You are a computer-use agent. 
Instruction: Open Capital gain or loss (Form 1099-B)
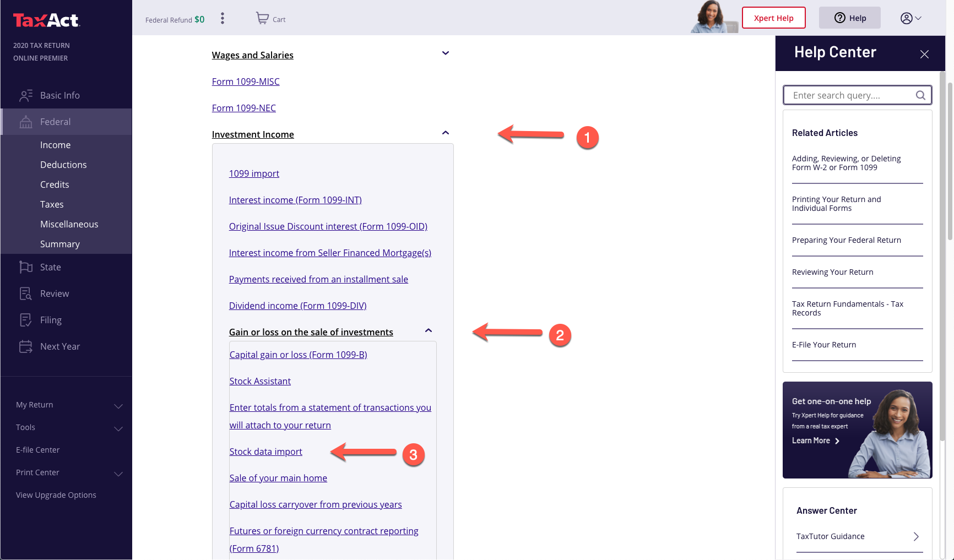(x=299, y=355)
